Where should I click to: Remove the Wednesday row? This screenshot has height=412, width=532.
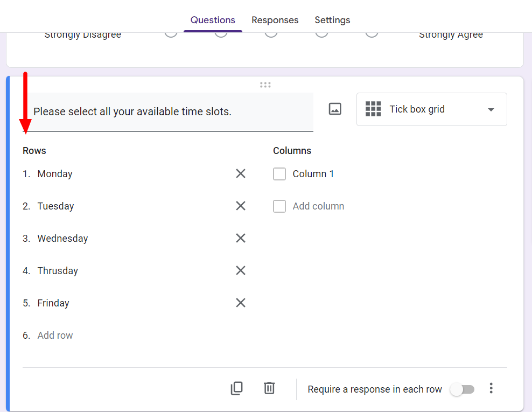click(x=241, y=238)
